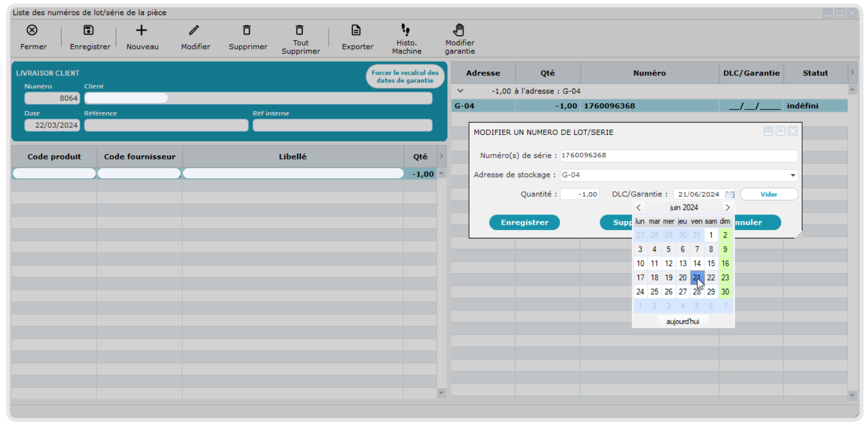Image resolution: width=868 pixels, height=424 pixels.
Task: Click the DLC/Garantie date field
Action: pos(699,194)
